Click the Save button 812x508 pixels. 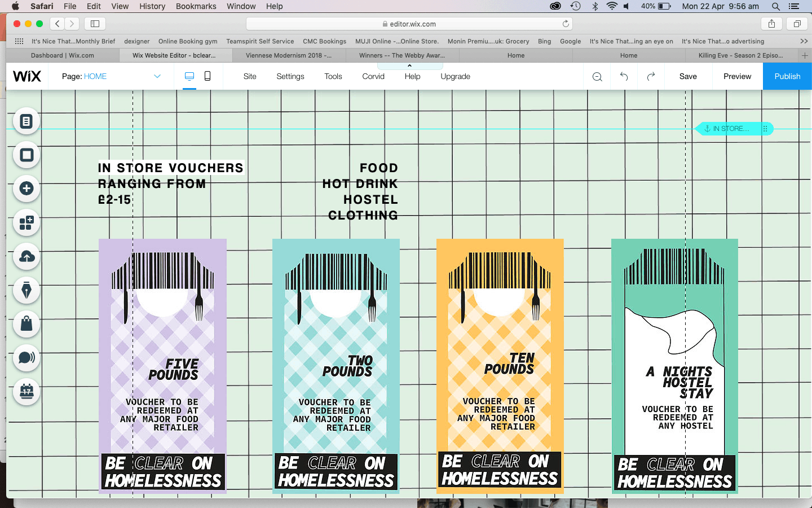tap(688, 76)
